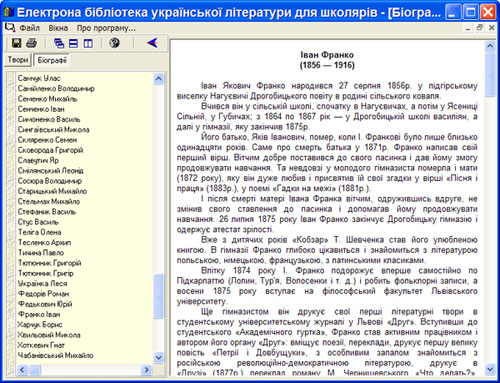
Task: Select author Стельмах Михайло
Action: [x=49, y=202]
